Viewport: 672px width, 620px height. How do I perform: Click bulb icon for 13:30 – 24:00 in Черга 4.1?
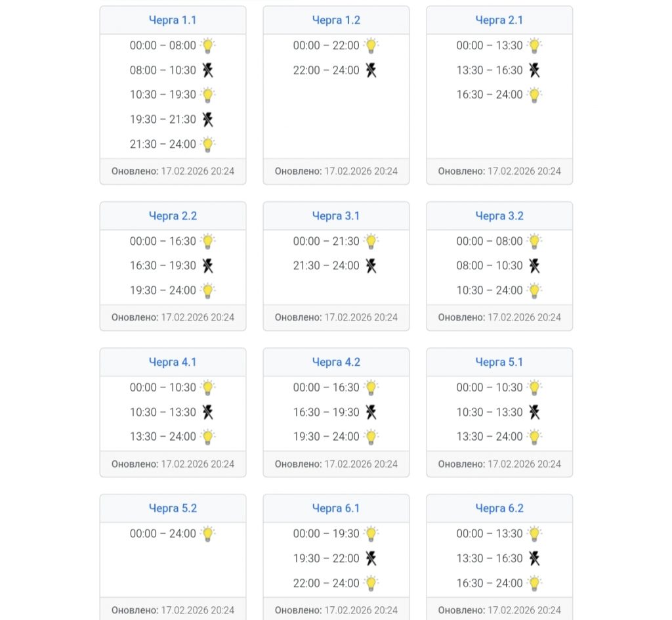pos(208,437)
